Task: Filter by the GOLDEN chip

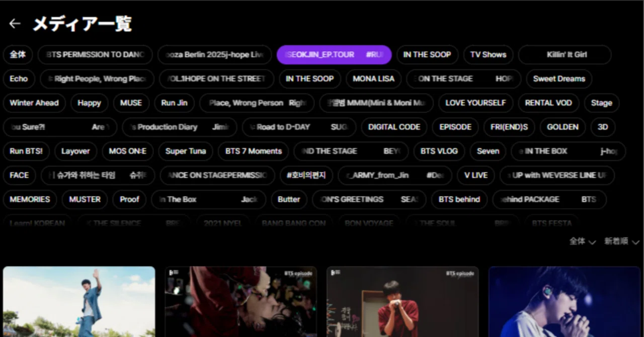Action: pyautogui.click(x=562, y=127)
